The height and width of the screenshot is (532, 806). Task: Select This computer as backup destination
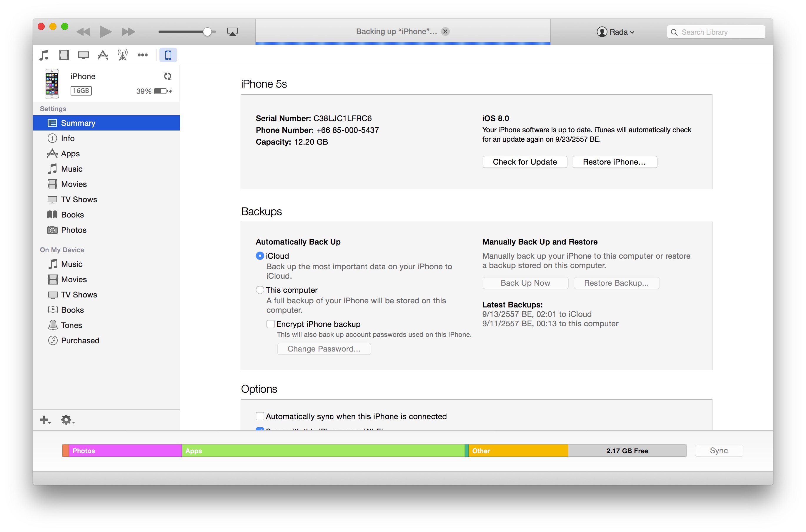click(260, 290)
